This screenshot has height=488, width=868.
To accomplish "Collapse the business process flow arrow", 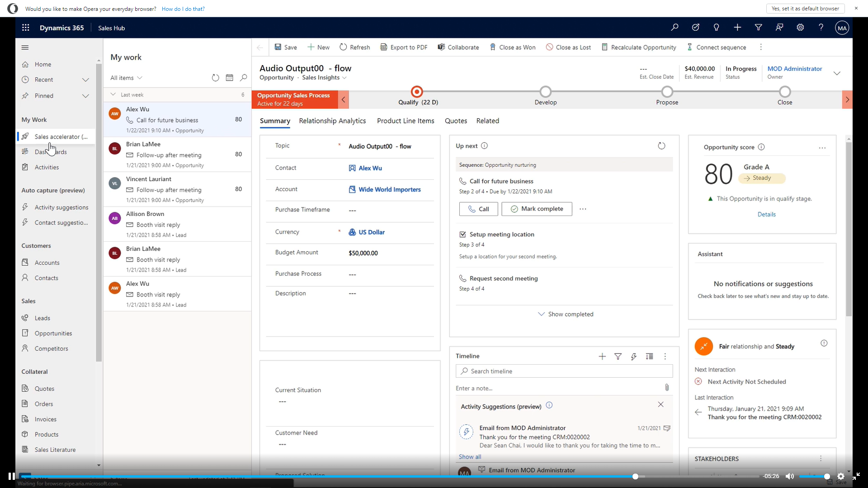I will coord(344,99).
